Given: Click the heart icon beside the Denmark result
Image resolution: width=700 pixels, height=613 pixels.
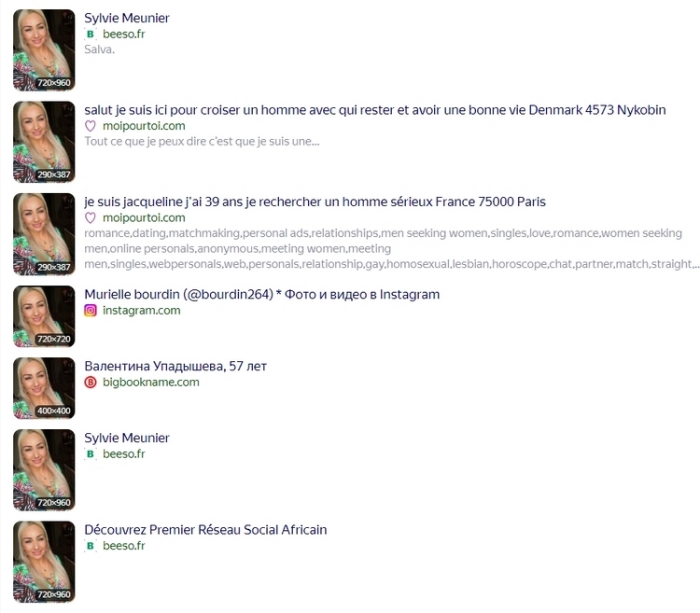Looking at the screenshot, I should (x=91, y=126).
